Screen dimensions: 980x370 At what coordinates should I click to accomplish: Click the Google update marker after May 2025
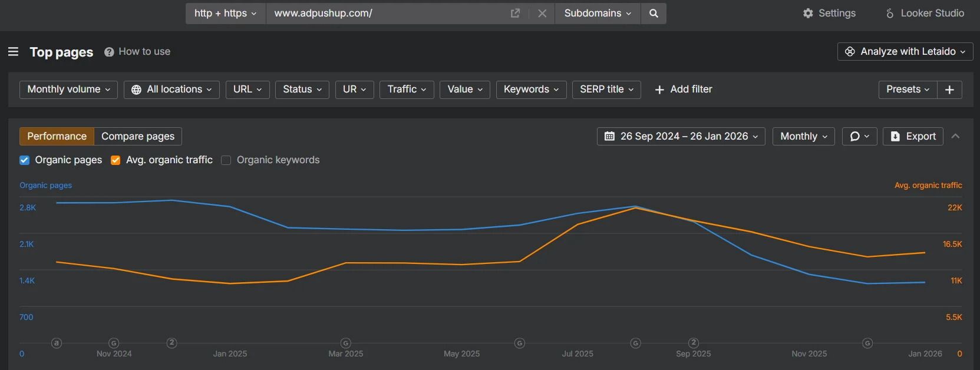[520, 343]
